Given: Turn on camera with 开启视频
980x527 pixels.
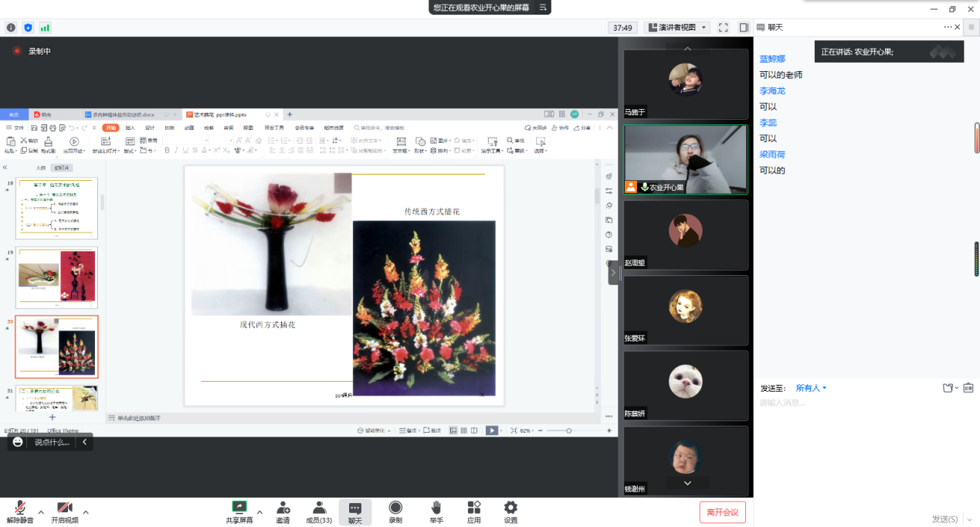Looking at the screenshot, I should pos(64,508).
